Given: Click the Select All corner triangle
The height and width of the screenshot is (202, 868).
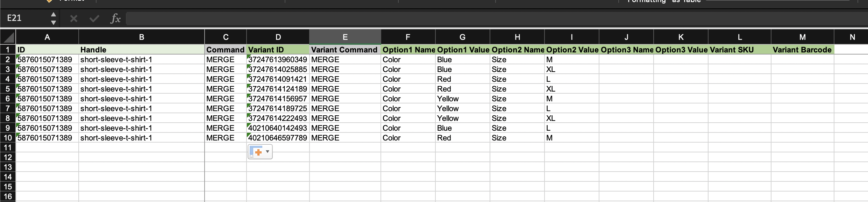Looking at the screenshot, I should 8,37.
